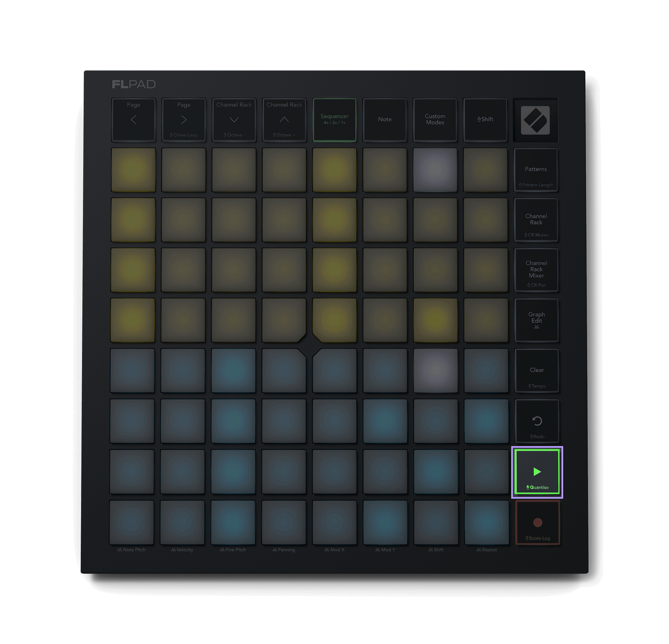Tap the Clear / Tempo button
This screenshot has width=669, height=644.
point(537,371)
